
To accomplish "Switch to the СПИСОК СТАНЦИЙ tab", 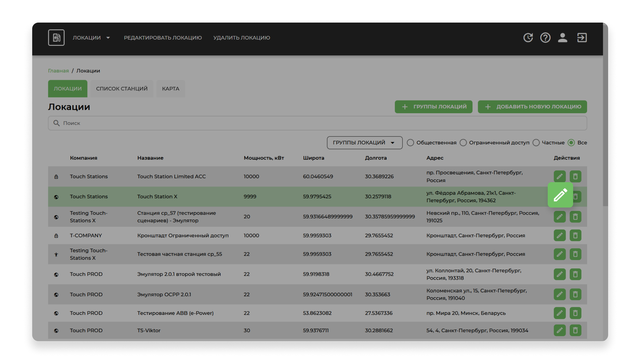I will [122, 89].
